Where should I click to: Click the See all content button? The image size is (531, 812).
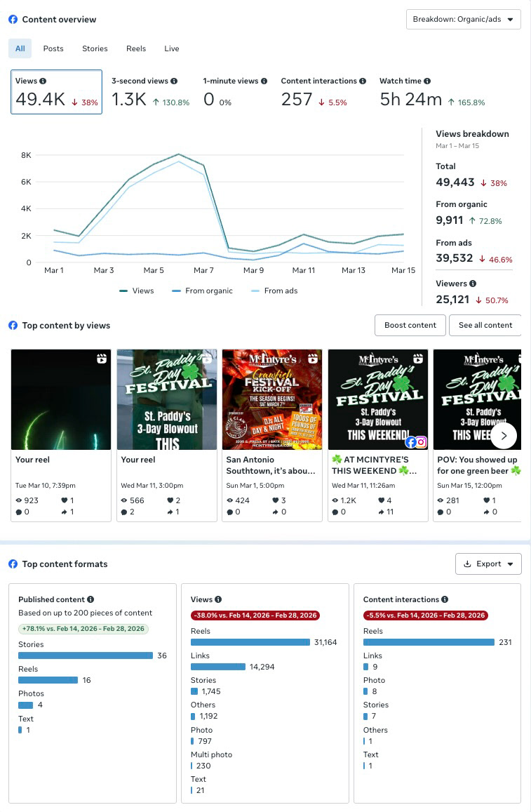[485, 325]
